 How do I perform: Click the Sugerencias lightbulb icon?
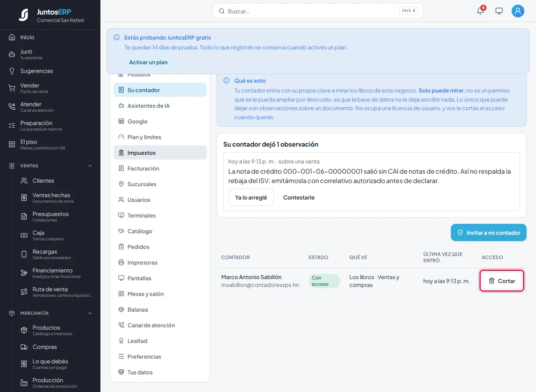coord(12,71)
